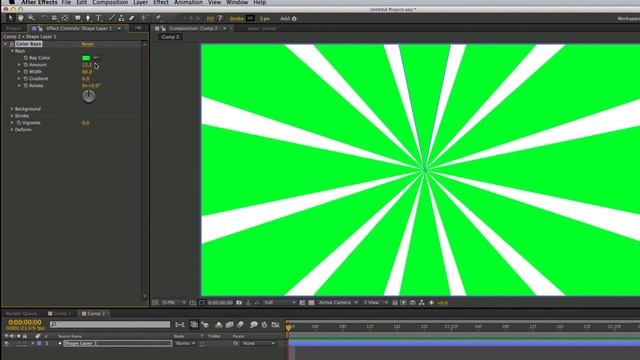Viewport: 640px width, 360px height.
Task: Open the 1 View layout dropdown
Action: (376, 302)
